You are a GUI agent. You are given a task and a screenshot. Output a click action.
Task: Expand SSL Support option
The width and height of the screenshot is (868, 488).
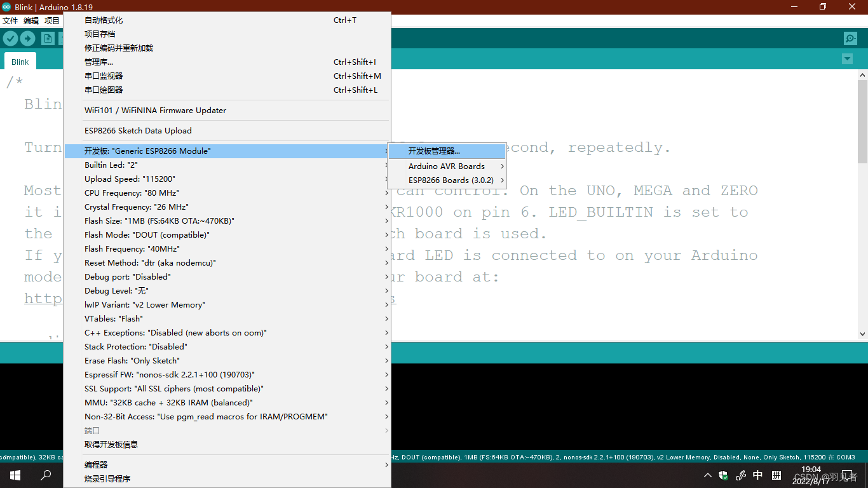tap(227, 389)
